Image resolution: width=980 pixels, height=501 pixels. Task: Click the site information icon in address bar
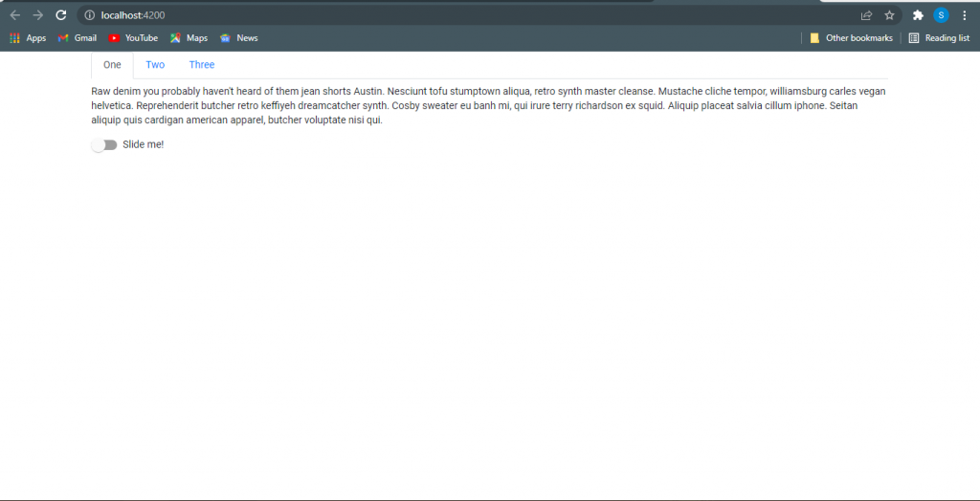(89, 15)
